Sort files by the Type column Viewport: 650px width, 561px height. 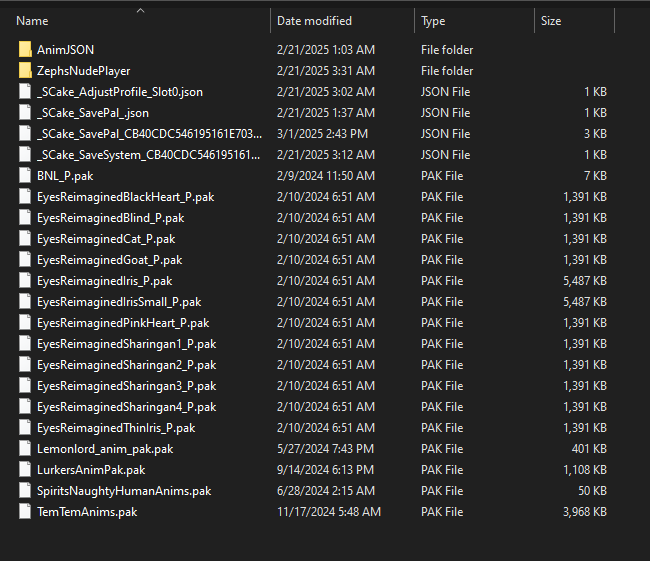(x=434, y=21)
